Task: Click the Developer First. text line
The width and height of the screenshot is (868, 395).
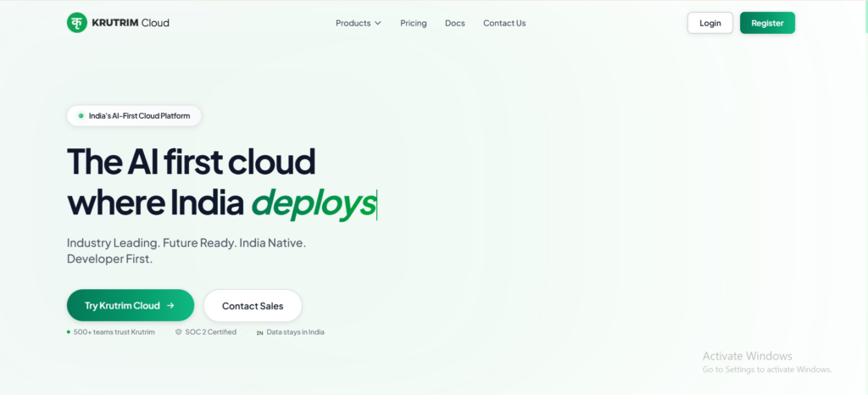Action: point(109,259)
